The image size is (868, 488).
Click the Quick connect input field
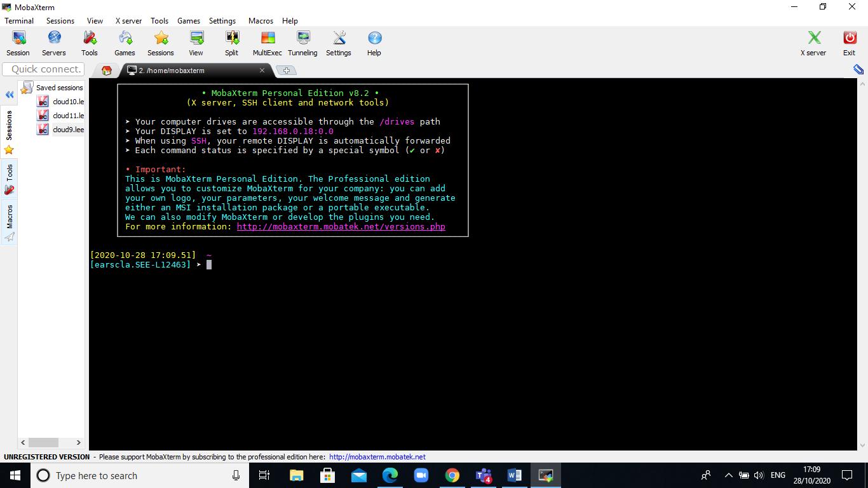(43, 69)
